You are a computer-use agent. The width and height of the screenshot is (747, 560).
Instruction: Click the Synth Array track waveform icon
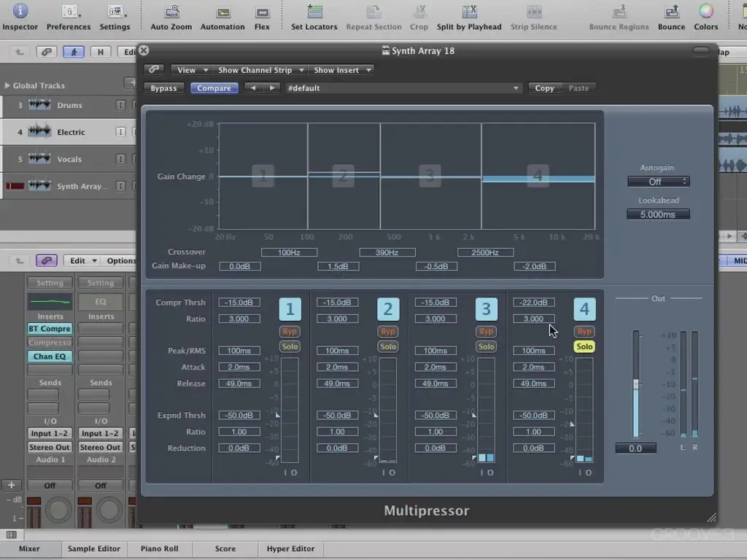pyautogui.click(x=39, y=185)
